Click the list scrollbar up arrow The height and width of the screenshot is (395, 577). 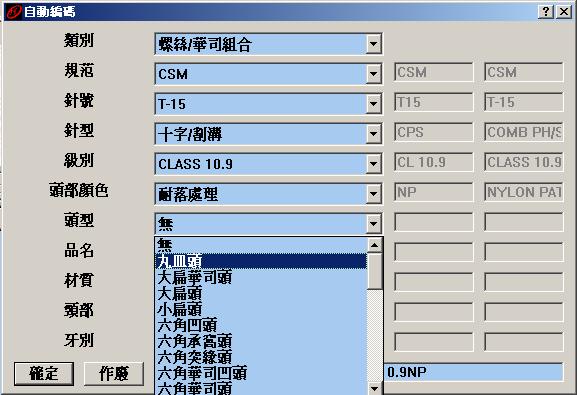point(375,245)
